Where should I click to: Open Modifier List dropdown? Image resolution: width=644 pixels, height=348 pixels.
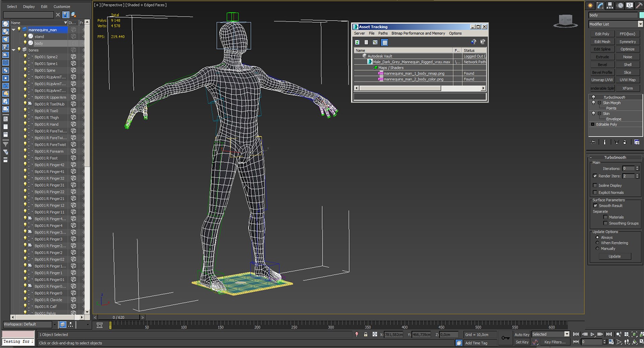pos(640,24)
